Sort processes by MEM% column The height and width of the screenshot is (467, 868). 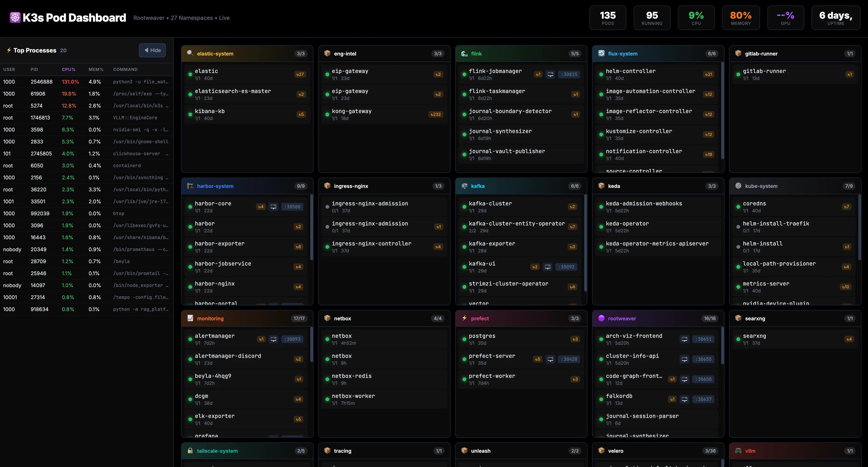coord(96,69)
